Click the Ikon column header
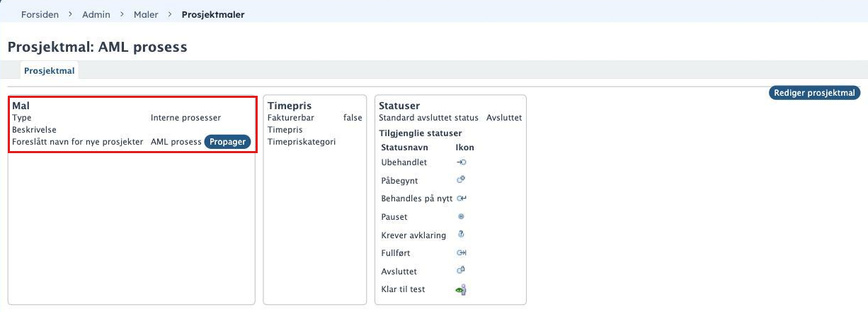Image resolution: width=868 pixels, height=312 pixels. 465,147
